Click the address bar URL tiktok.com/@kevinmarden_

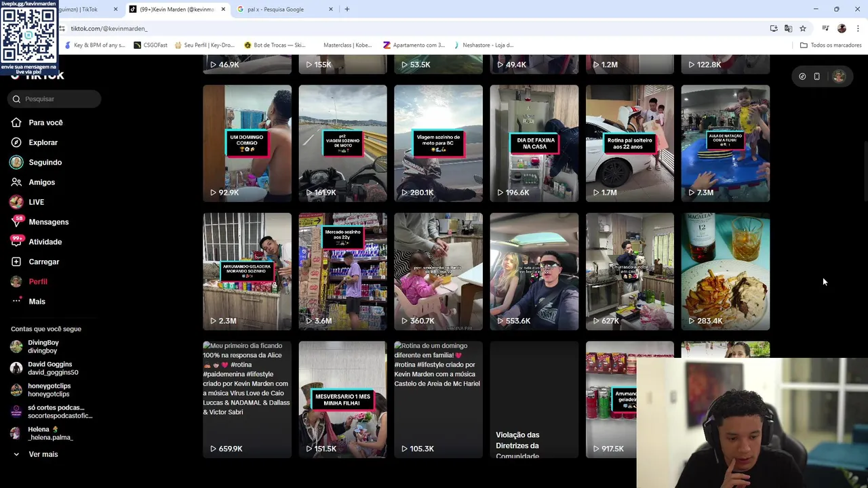pyautogui.click(x=109, y=28)
